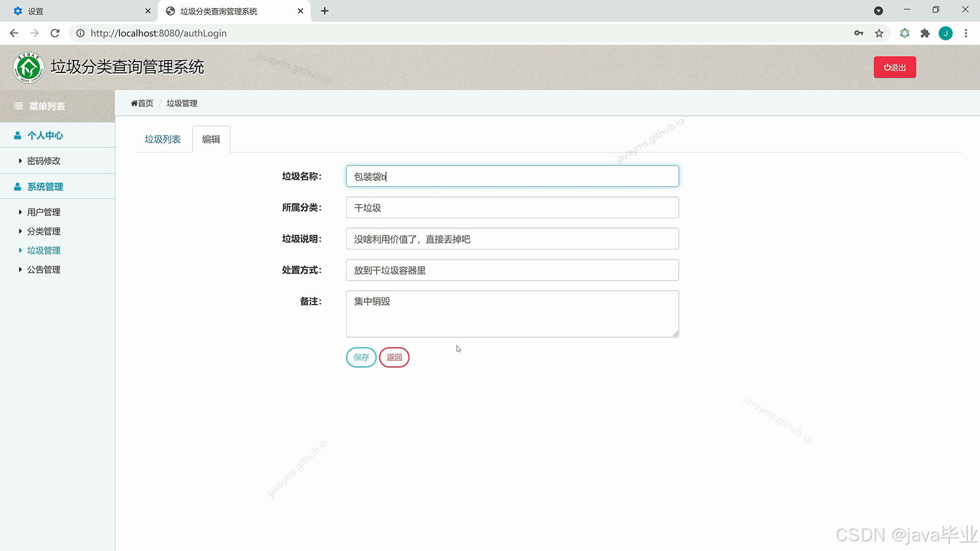Image resolution: width=980 pixels, height=551 pixels.
Task: Open the Chrome profile avatar J
Action: coord(945,33)
